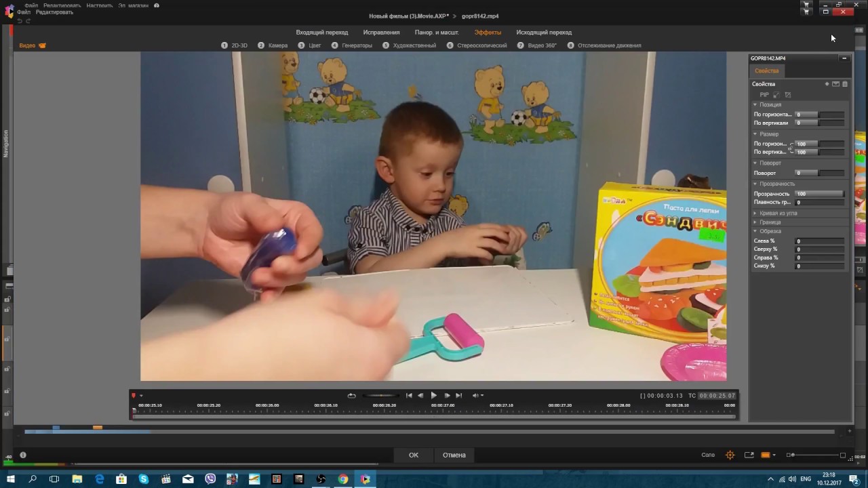Click the trash delete effect icon

pos(845,84)
